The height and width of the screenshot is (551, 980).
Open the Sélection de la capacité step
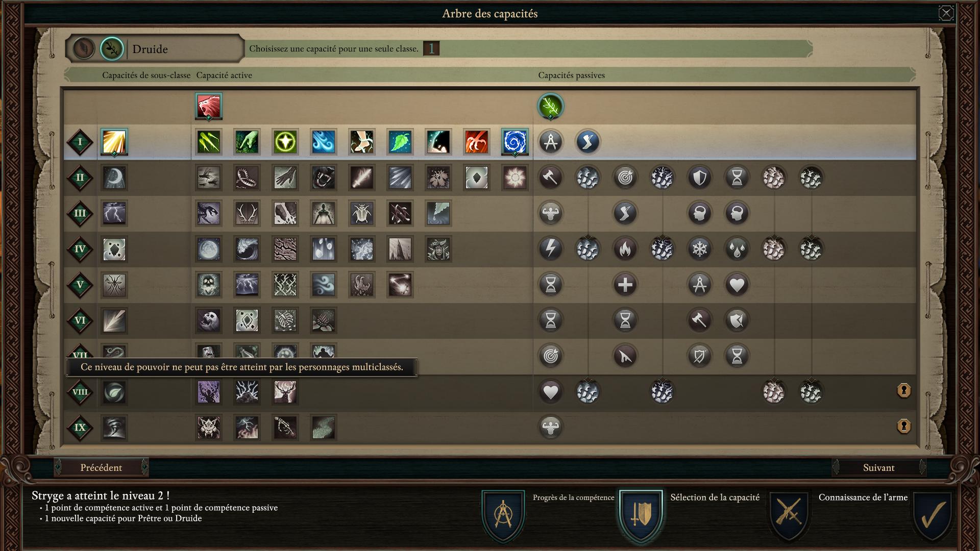pos(641,515)
